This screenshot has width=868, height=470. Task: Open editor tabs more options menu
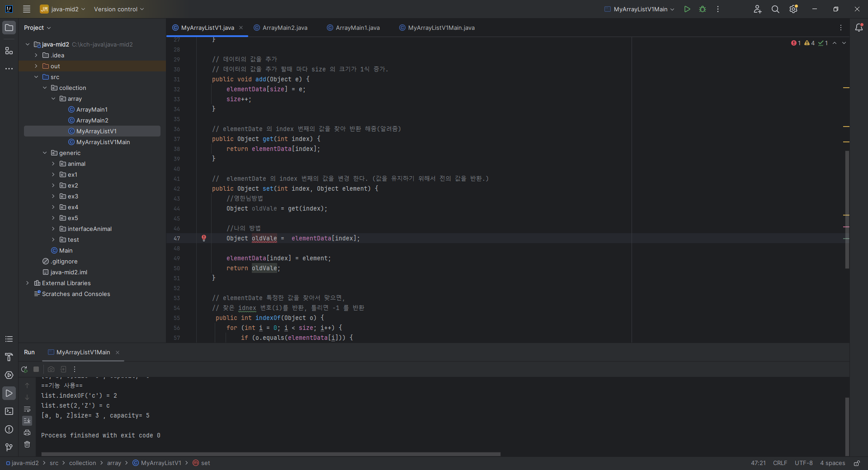pos(841,28)
